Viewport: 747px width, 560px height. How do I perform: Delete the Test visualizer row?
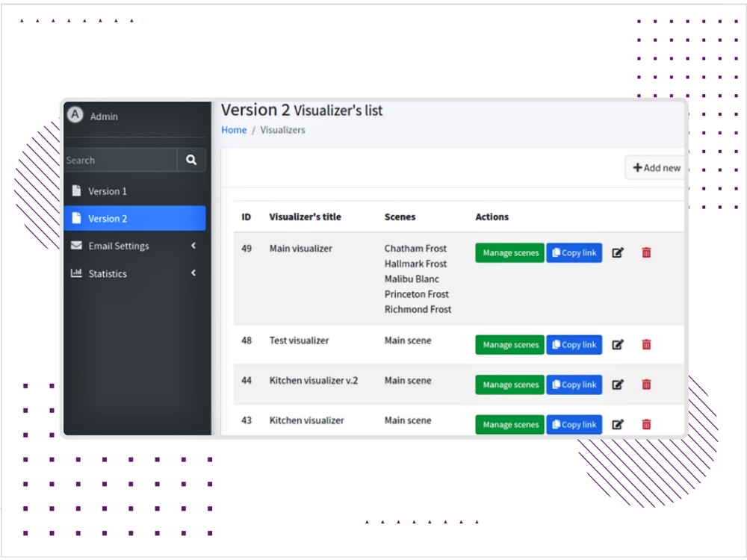pos(646,345)
